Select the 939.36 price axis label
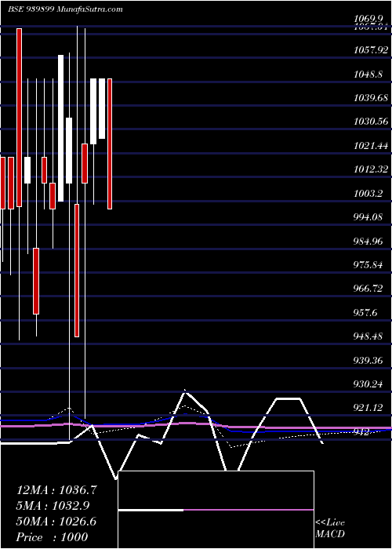Screen dimensions: 392x549 point(368,361)
